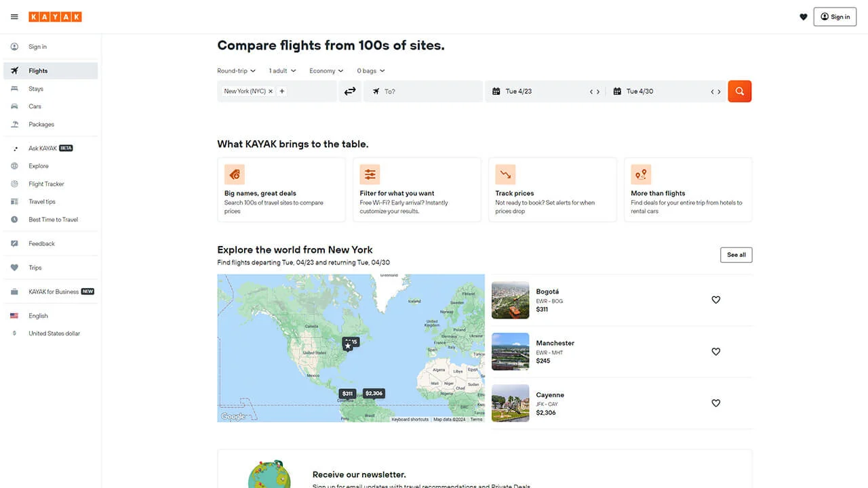Open the Cayenne destination thumbnail
Screen dimensions: 868x488
[511, 403]
